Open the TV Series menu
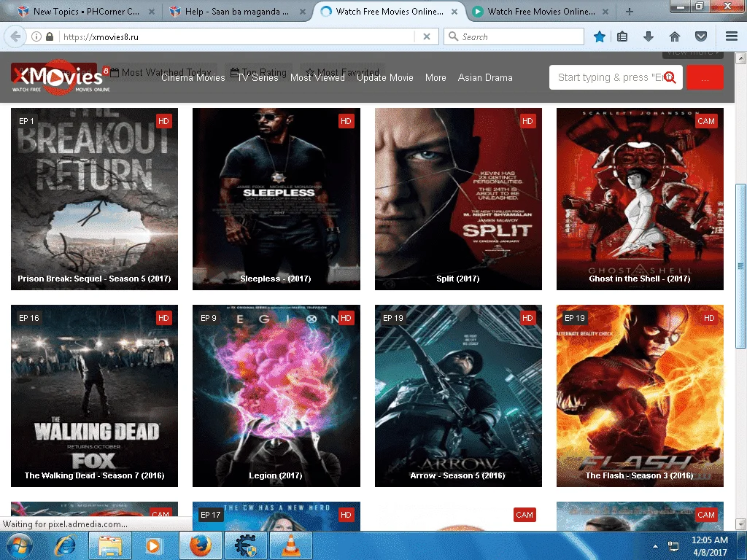This screenshot has width=747, height=560. [x=258, y=77]
